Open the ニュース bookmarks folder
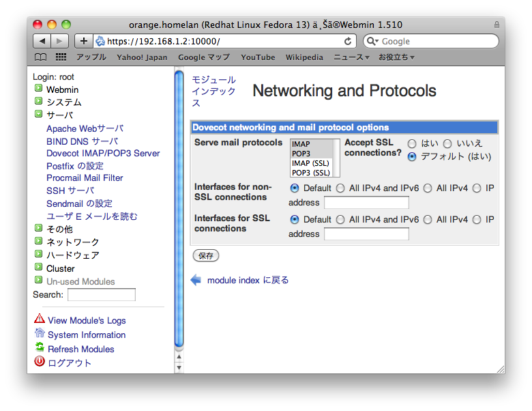The height and width of the screenshot is (411, 532). [x=351, y=57]
